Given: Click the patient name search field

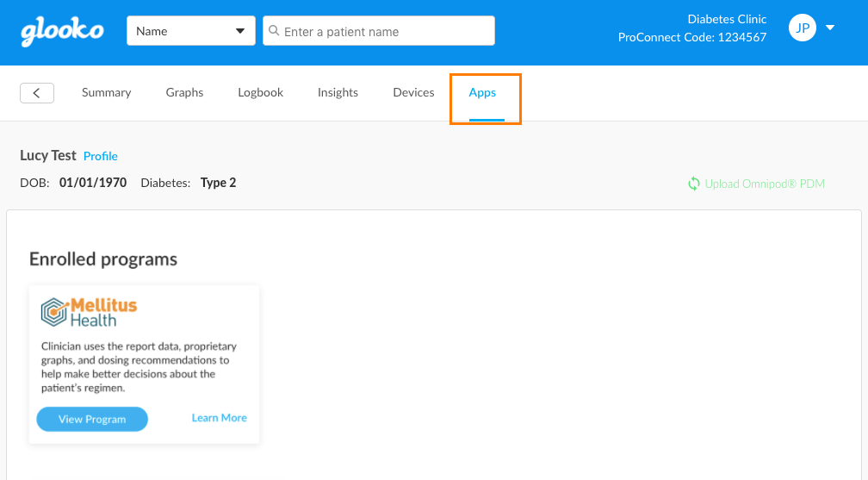Looking at the screenshot, I should pyautogui.click(x=379, y=31).
